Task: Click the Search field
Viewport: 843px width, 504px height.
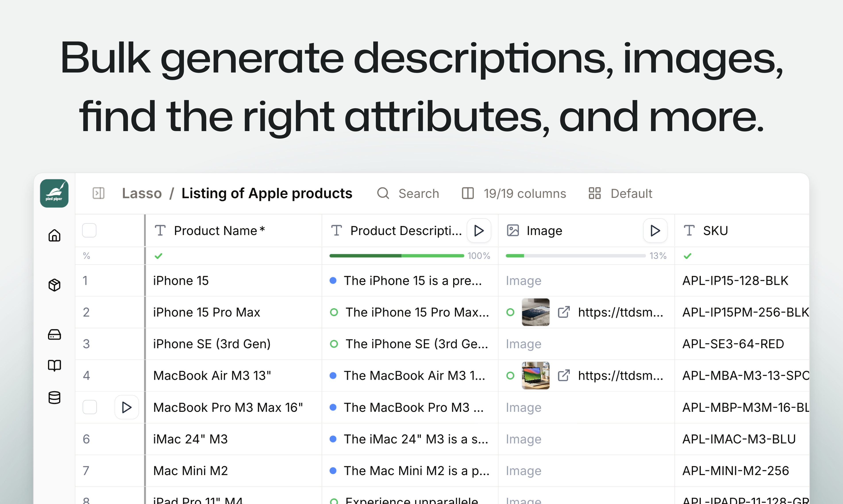Action: [418, 193]
